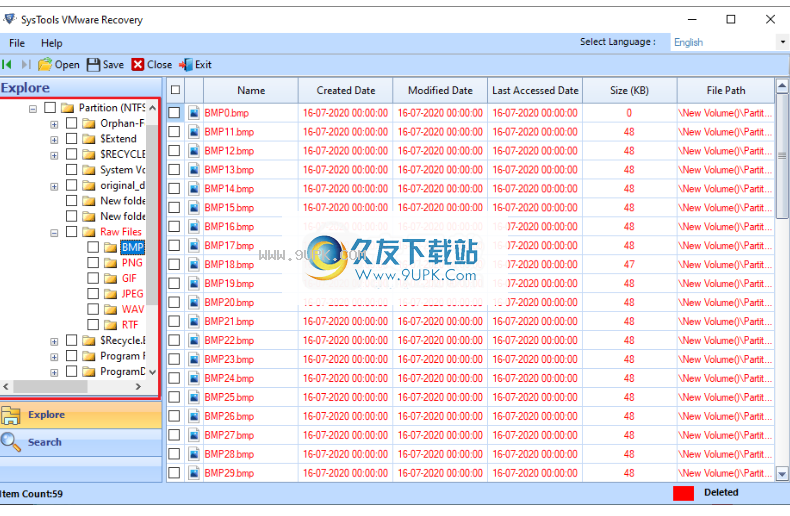This screenshot has width=790, height=516.
Task: Click the gray next navigation arrow icon
Action: pyautogui.click(x=26, y=64)
